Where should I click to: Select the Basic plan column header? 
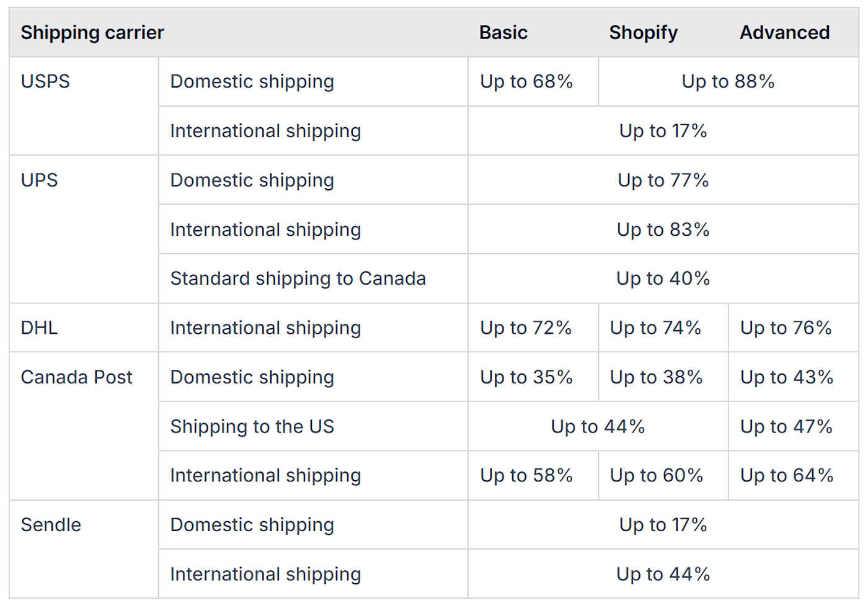[x=503, y=32]
